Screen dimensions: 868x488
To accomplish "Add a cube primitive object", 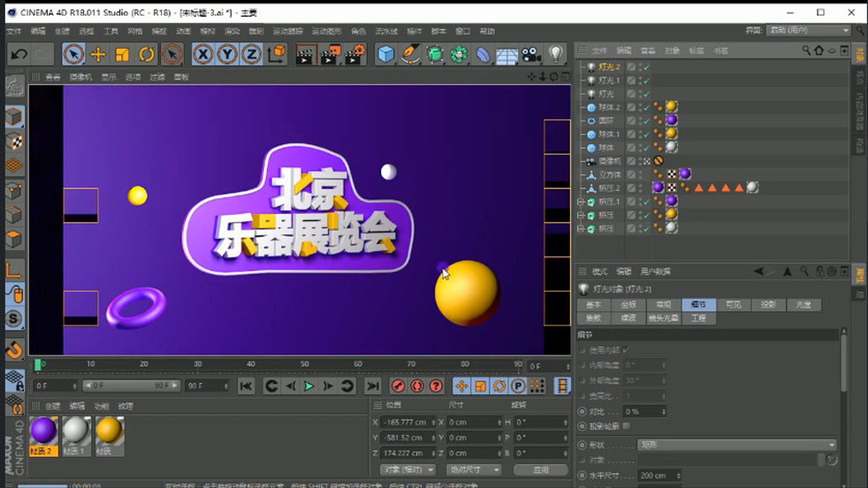I will click(386, 54).
